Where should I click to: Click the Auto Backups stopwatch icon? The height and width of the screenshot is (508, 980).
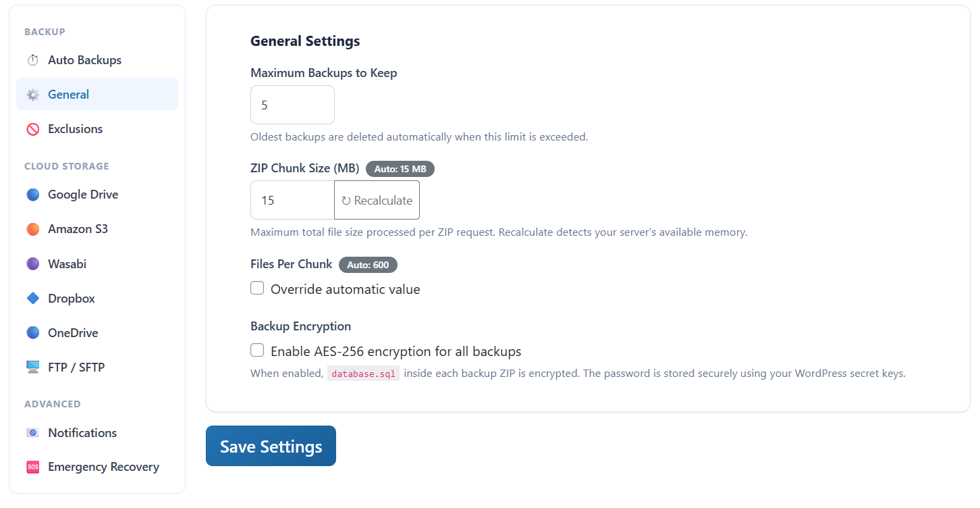click(32, 60)
